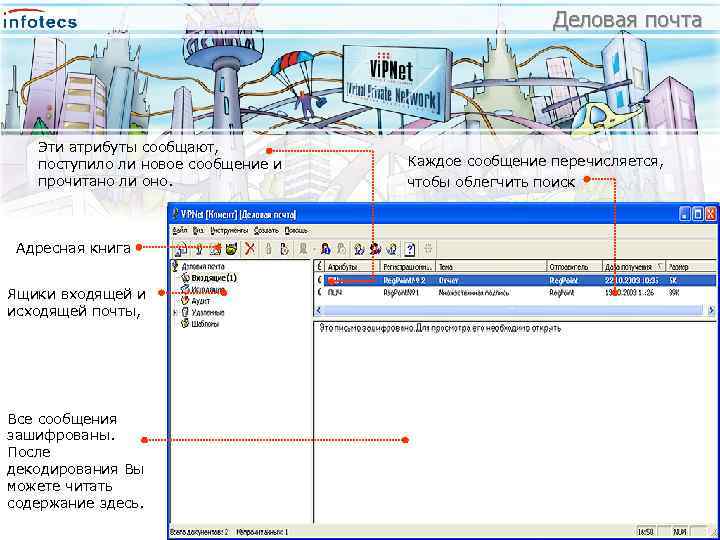Sort by the Отправитель column header
Image resolution: width=720 pixels, height=540 pixels.
(x=574, y=267)
